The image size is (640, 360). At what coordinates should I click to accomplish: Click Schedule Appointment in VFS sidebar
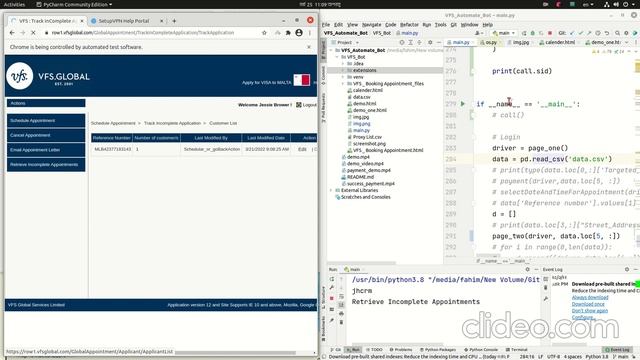[46, 121]
